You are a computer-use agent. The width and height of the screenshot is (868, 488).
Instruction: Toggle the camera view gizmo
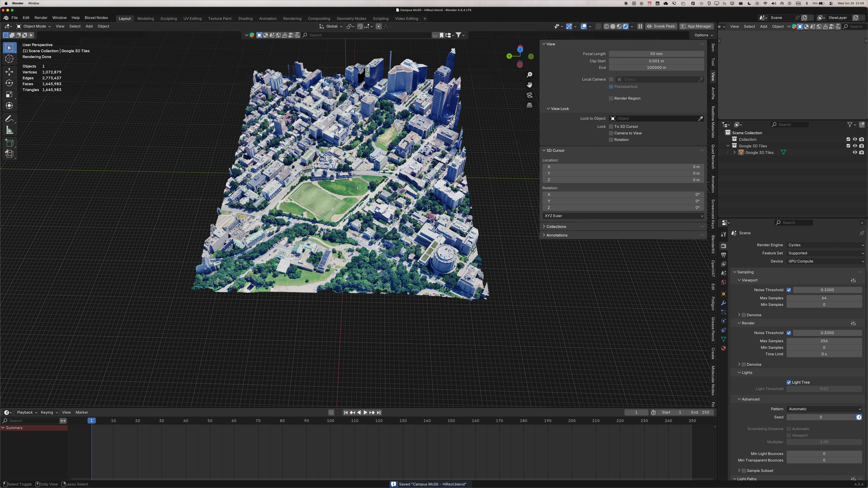tap(530, 95)
